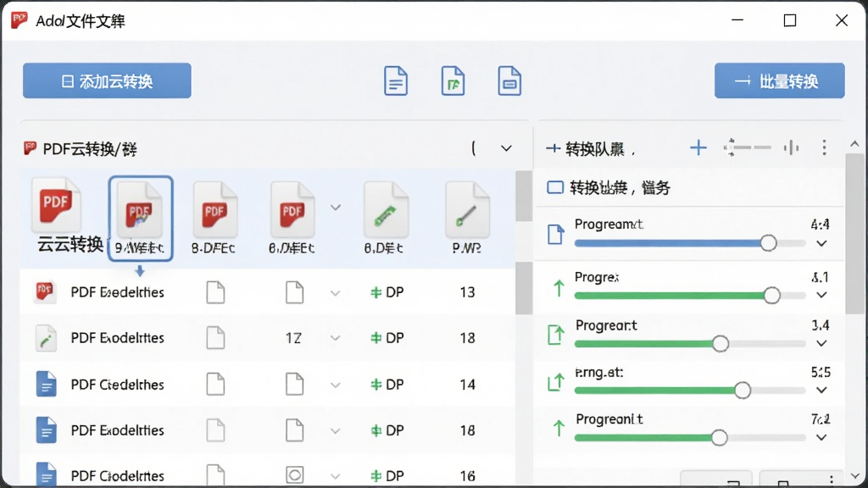
Task: Click the green up arrow beside Progreanl t
Action: 559,428
